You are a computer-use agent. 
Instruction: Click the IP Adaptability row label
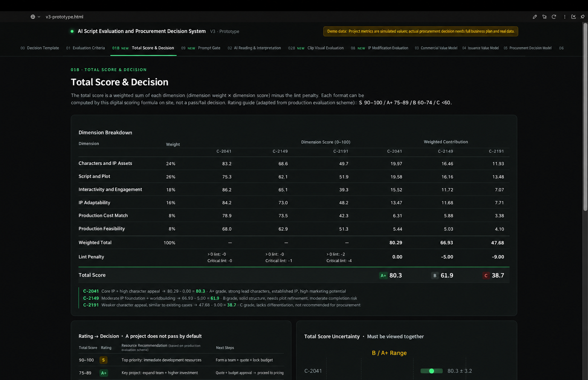(x=94, y=202)
